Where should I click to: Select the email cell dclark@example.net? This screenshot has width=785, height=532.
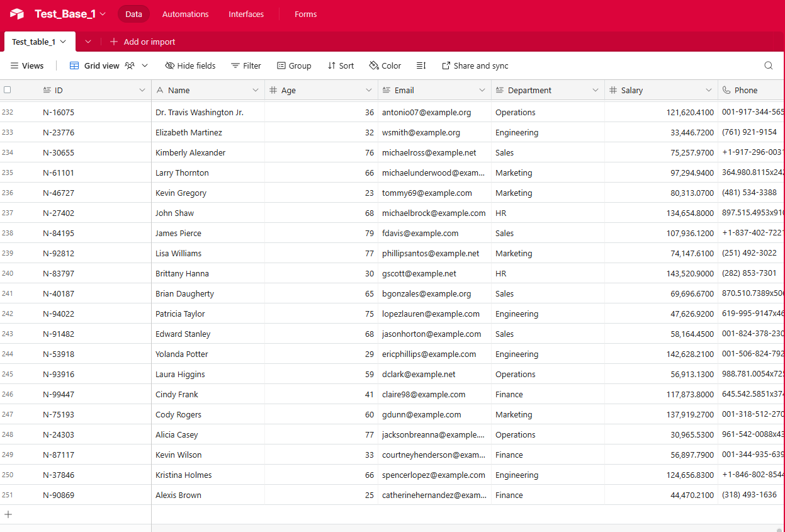[434, 374]
